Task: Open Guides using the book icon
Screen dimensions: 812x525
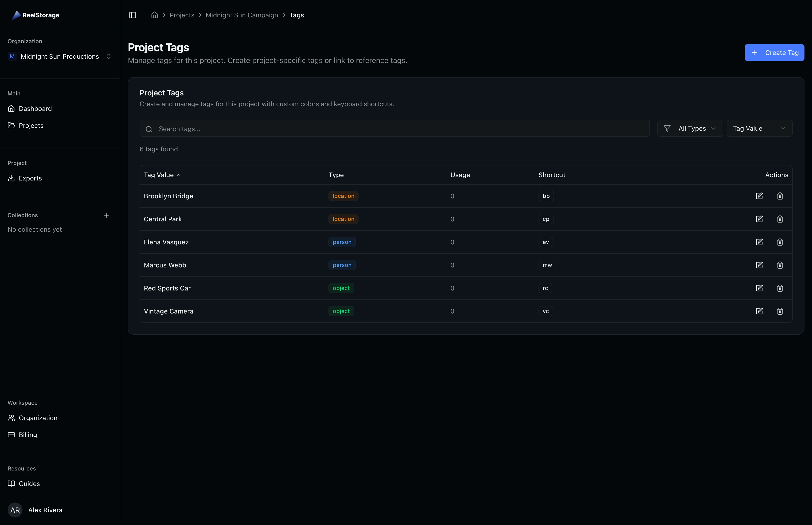Action: tap(11, 483)
